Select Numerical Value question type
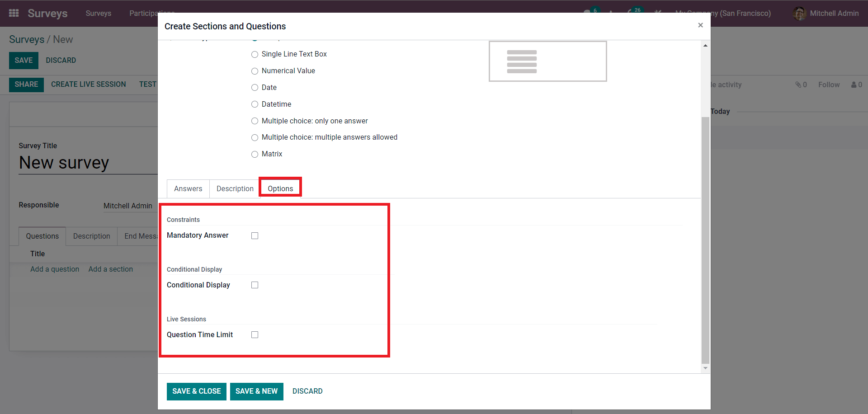The image size is (868, 414). tap(255, 71)
